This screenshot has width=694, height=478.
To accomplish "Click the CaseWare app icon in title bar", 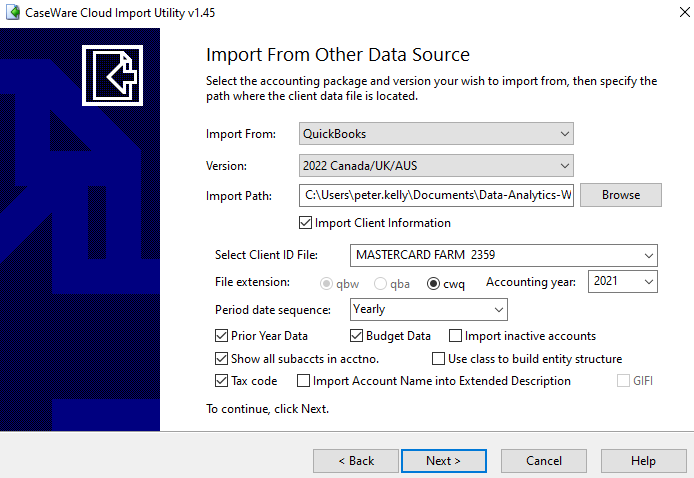I will coord(13,13).
